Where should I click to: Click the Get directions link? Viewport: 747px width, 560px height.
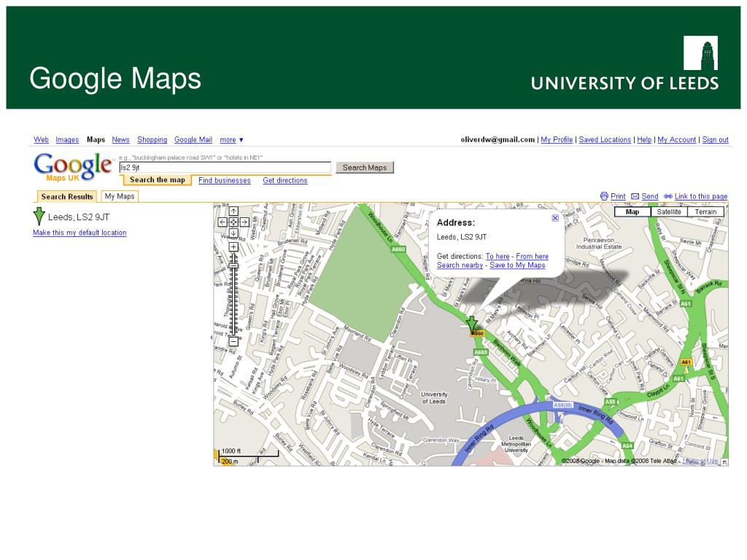click(285, 181)
